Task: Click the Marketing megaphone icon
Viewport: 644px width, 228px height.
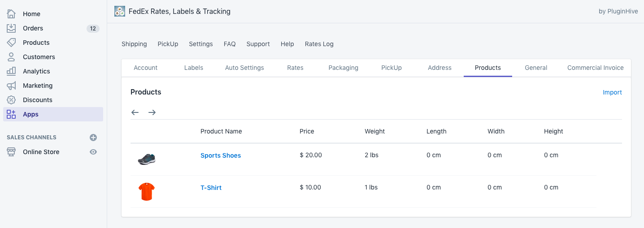Action: tap(11, 86)
